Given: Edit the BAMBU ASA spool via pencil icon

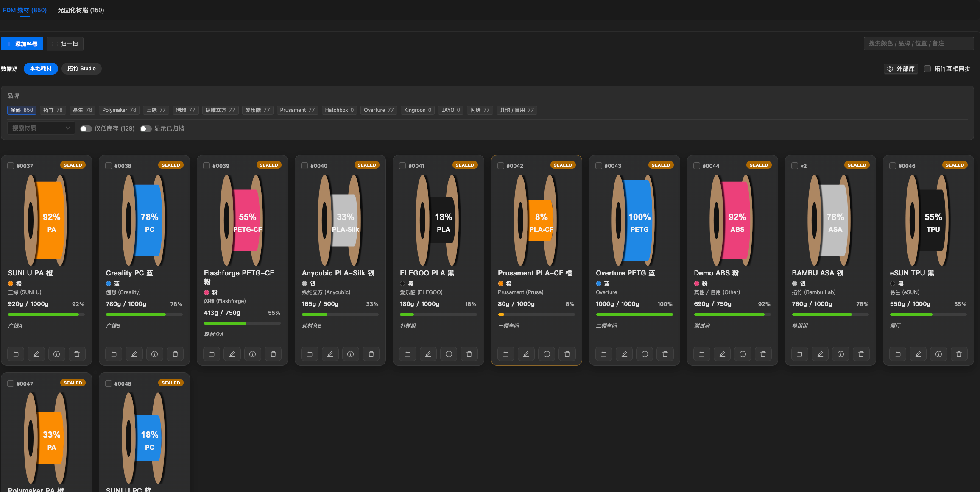Looking at the screenshot, I should [820, 354].
